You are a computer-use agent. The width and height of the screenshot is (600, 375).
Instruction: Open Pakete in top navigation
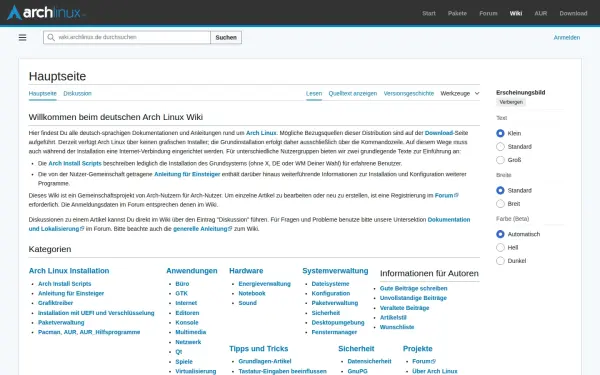457,13
